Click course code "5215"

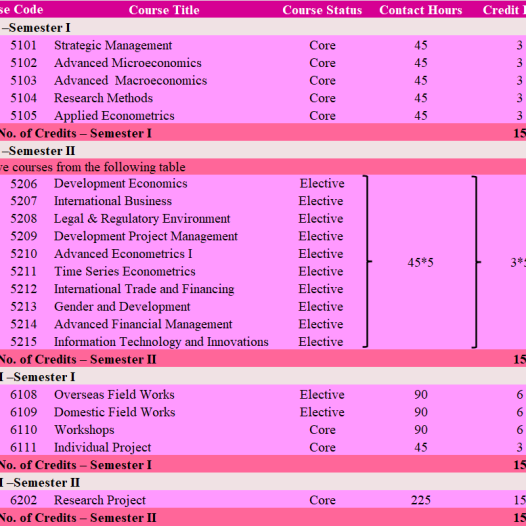pyautogui.click(x=23, y=341)
